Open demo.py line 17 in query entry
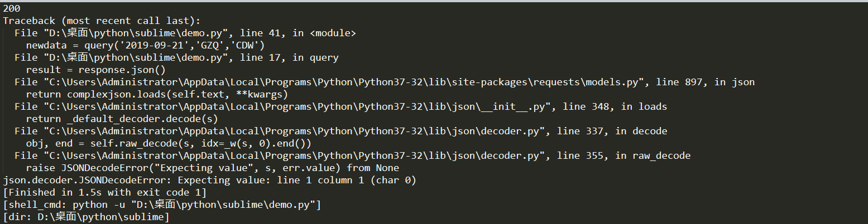The height and width of the screenshot is (224, 868). tap(176, 57)
